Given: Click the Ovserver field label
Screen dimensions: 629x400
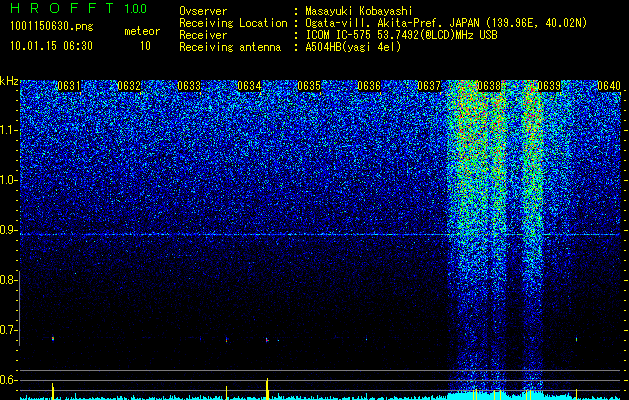Looking at the screenshot, I should click(203, 11).
